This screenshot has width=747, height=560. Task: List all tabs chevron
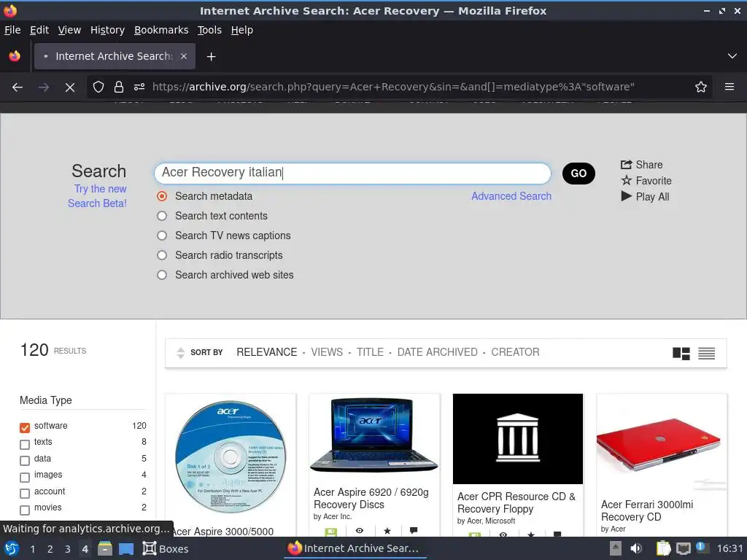[732, 56]
